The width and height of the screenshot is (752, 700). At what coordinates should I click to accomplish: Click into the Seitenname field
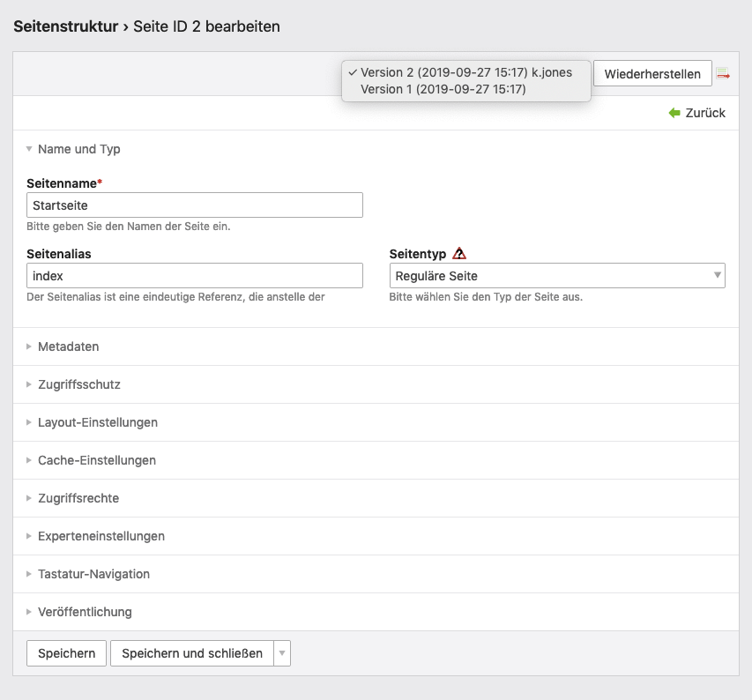point(195,205)
